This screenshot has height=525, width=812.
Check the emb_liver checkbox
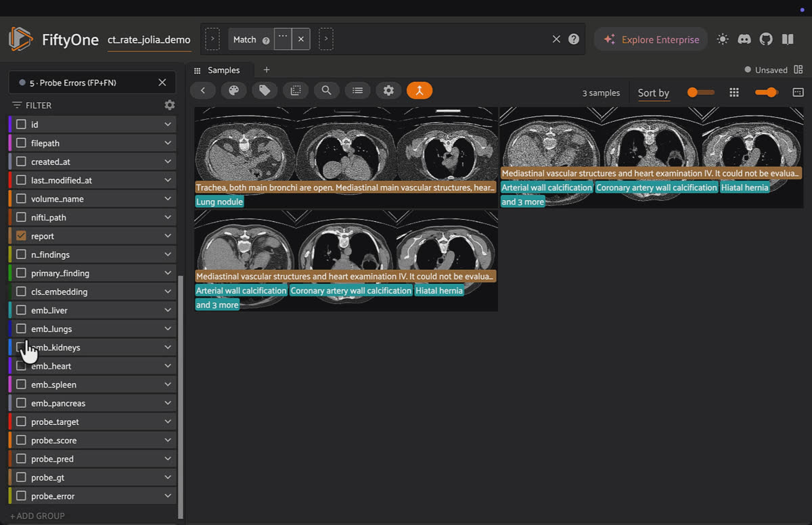tap(21, 311)
